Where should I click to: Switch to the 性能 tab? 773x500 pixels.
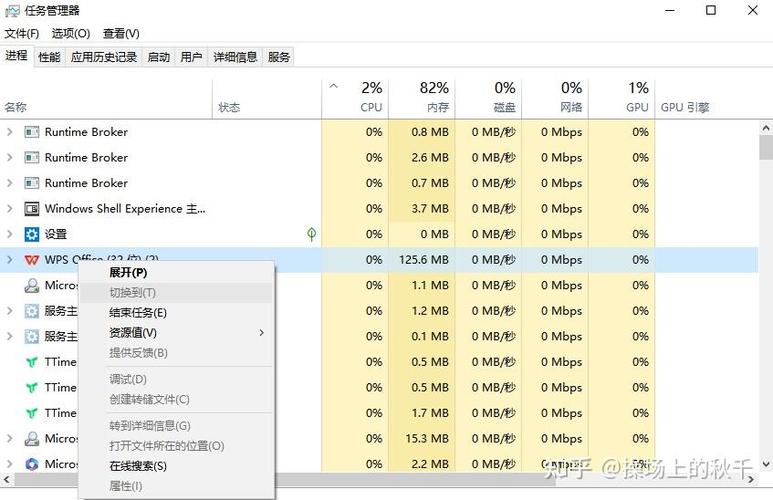pos(49,57)
